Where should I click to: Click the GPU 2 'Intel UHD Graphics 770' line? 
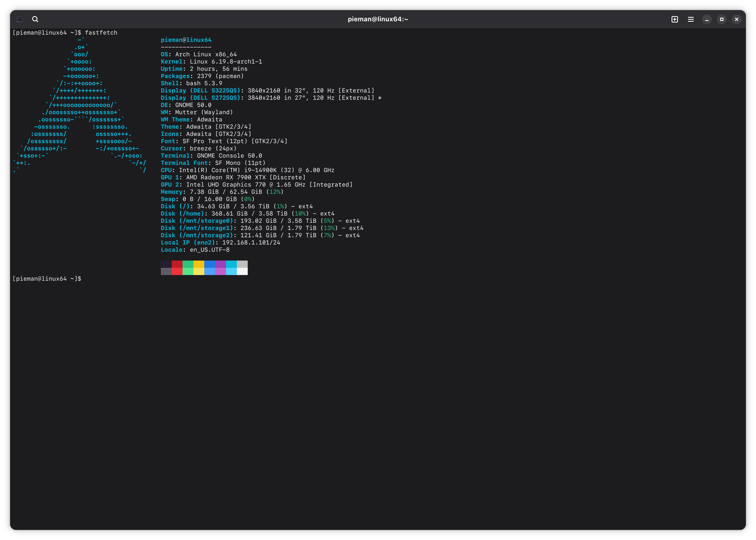[x=257, y=185]
